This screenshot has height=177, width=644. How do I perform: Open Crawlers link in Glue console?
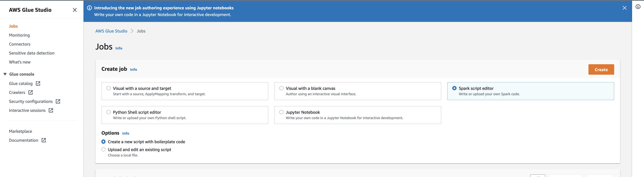point(17,92)
